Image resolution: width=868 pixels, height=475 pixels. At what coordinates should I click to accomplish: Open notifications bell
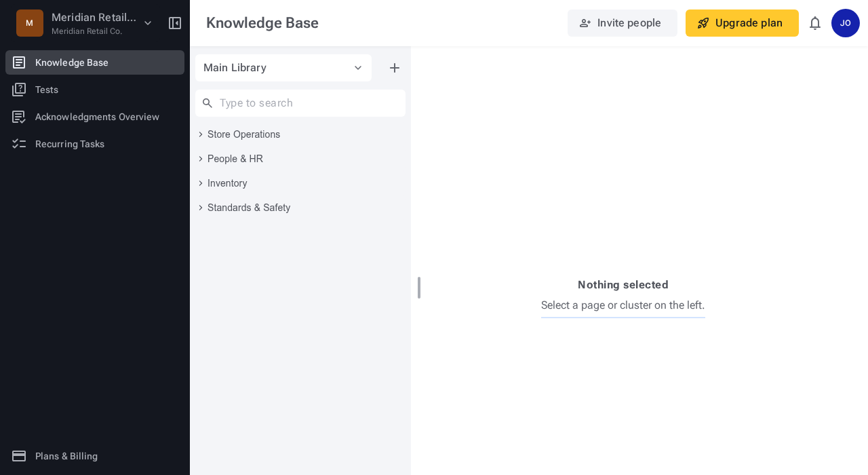(x=815, y=23)
